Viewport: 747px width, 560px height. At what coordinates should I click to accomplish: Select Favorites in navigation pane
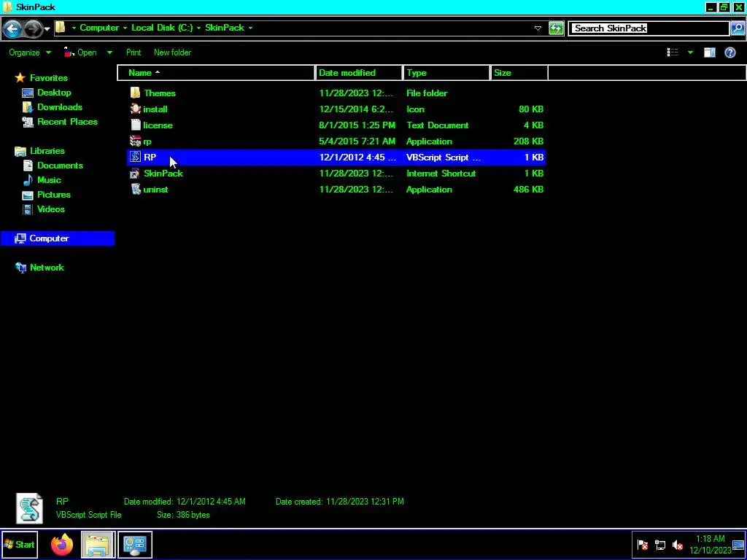(49, 77)
